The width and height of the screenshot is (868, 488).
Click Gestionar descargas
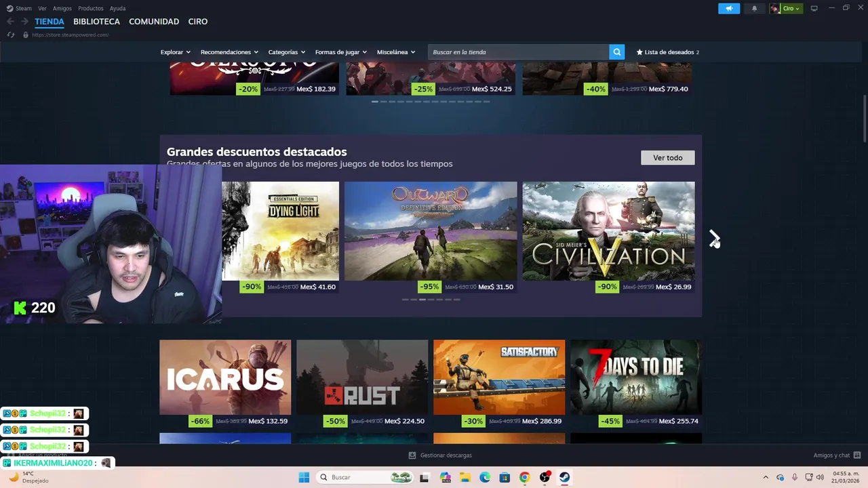pos(440,455)
